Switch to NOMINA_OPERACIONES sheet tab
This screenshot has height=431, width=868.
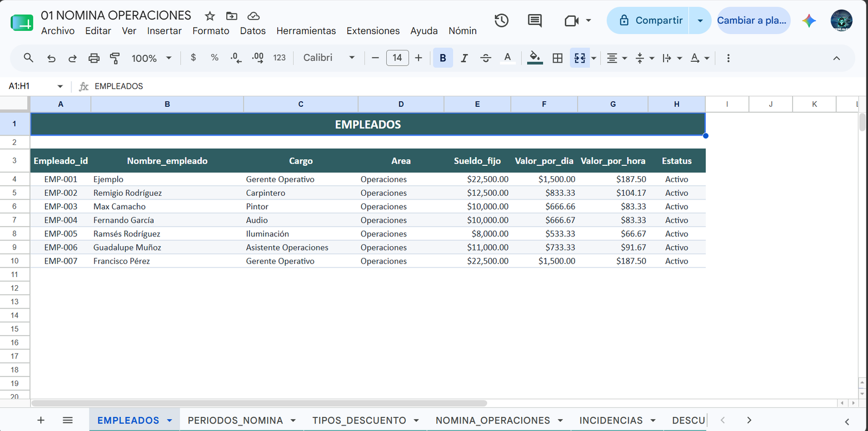[x=493, y=420]
